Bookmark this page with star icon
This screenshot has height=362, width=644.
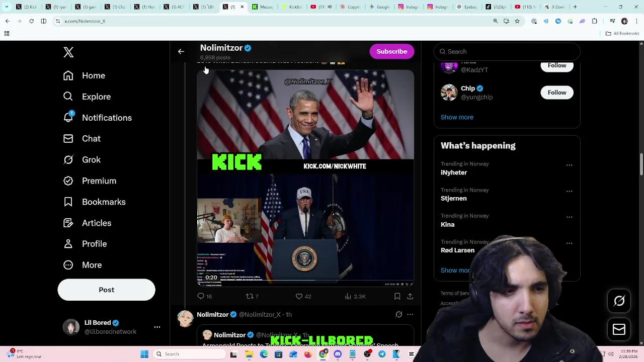point(517,21)
